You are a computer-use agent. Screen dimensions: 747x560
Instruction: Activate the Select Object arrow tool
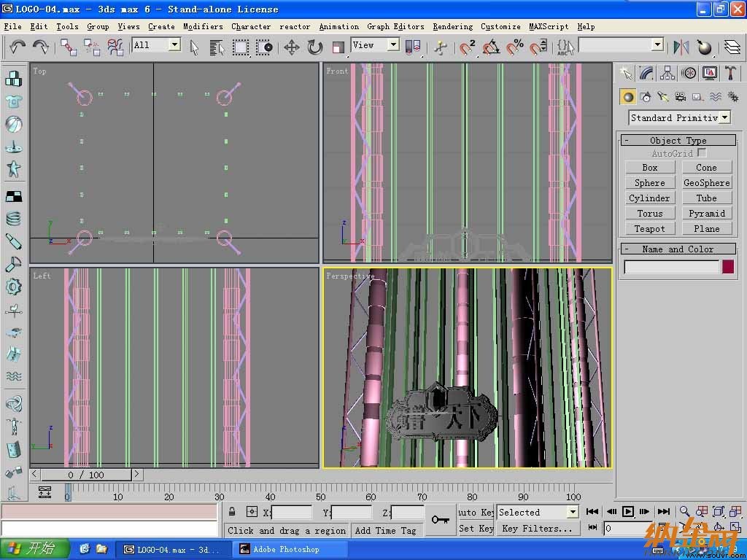pyautogui.click(x=194, y=47)
